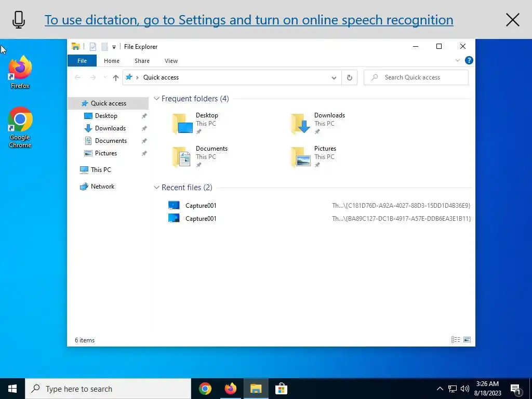Click Properties icon in quick access toolbar
This screenshot has height=399, width=532.
tap(93, 46)
